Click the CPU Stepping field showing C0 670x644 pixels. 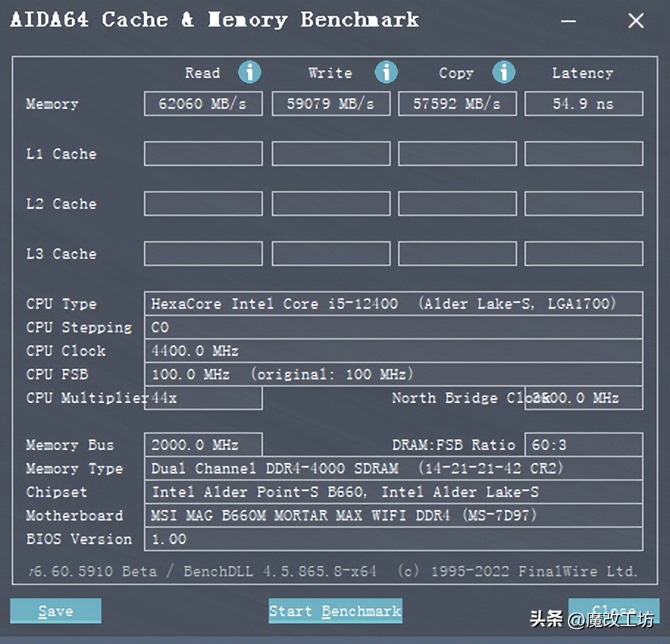tap(393, 327)
